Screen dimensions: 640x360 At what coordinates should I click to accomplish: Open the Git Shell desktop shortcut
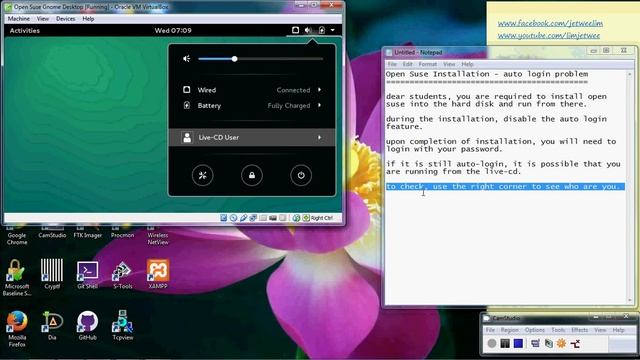[x=87, y=274]
